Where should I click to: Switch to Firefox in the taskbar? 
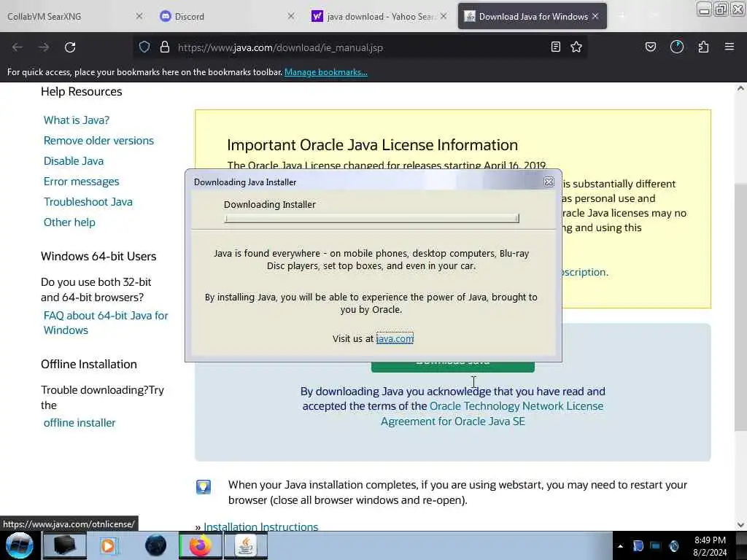(201, 545)
